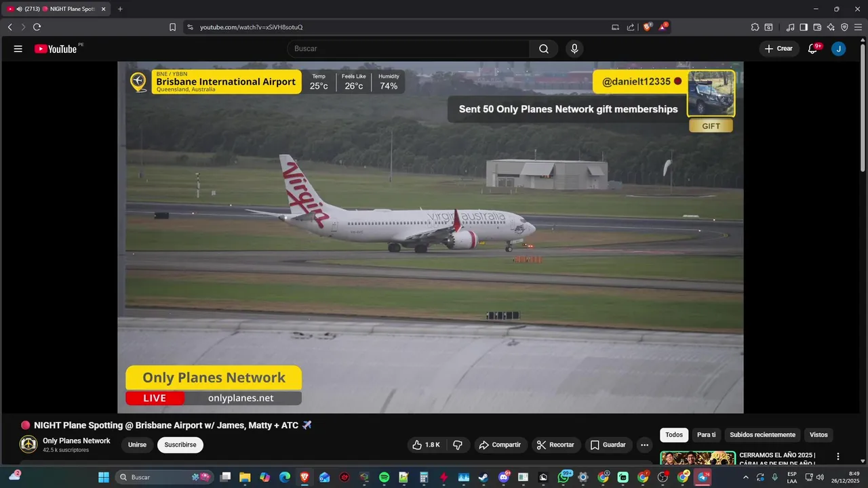Open Brave Leo AI sparkle icon

pyautogui.click(x=831, y=27)
